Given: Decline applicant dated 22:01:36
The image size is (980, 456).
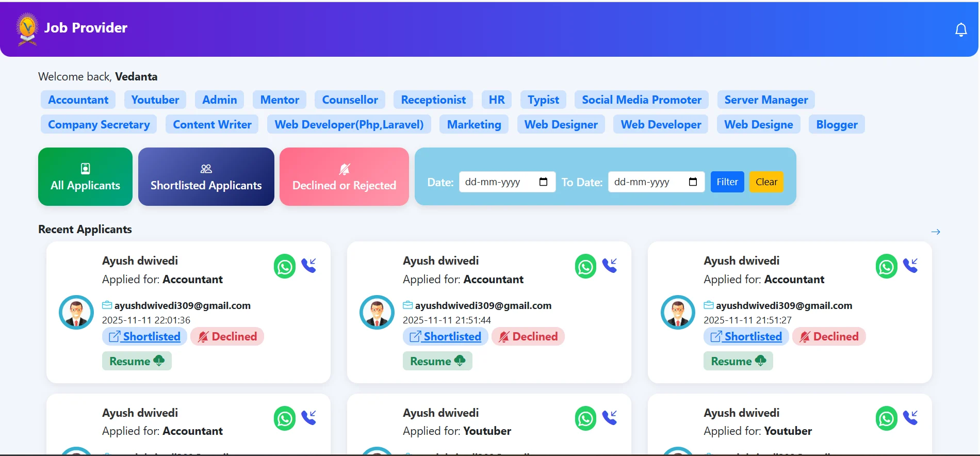Looking at the screenshot, I should (x=227, y=336).
